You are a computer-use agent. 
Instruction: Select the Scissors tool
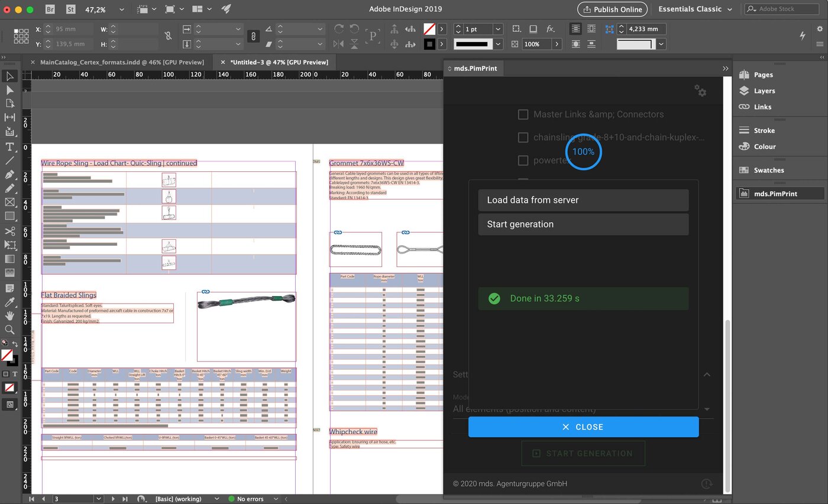tap(9, 231)
